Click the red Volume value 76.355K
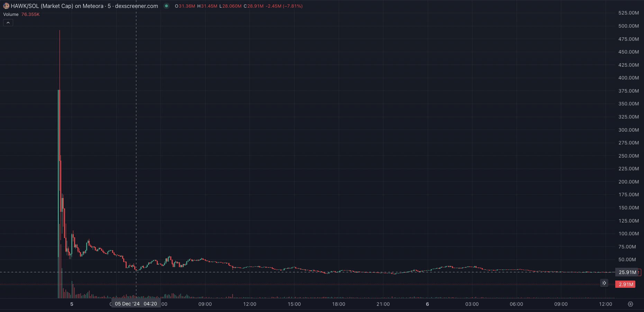The image size is (644, 312). [x=30, y=15]
